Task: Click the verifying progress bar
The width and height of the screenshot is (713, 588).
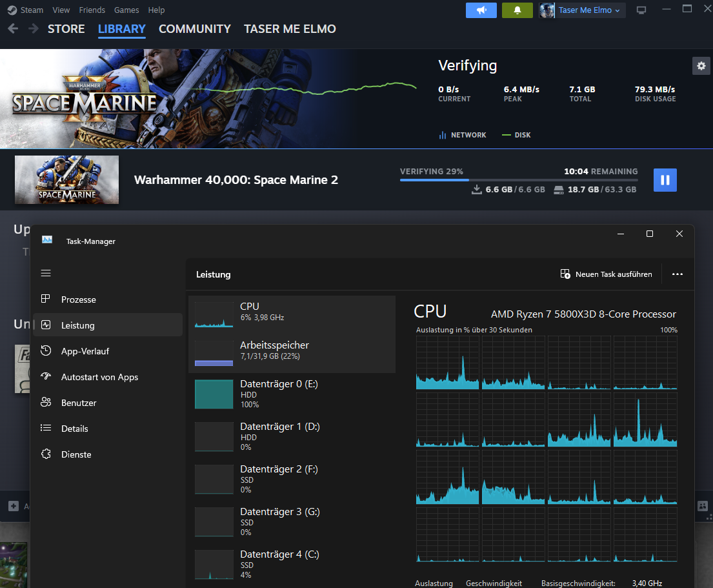Action: 519,180
